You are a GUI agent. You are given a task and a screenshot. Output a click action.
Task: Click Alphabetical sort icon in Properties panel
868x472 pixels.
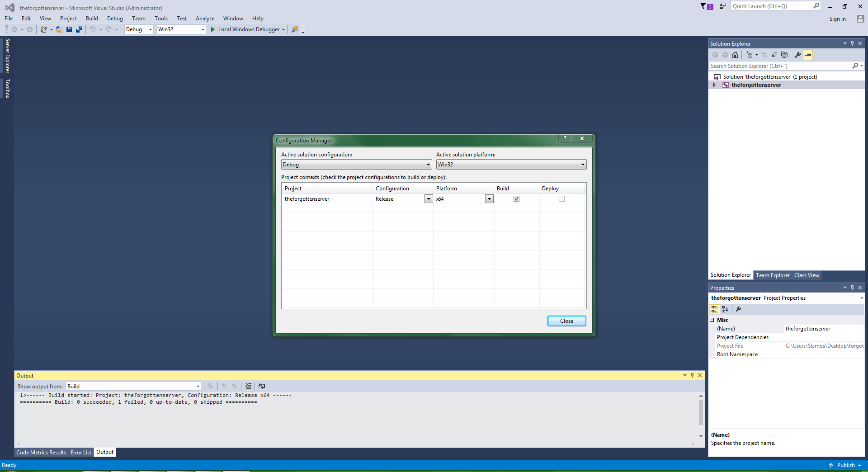pyautogui.click(x=725, y=309)
